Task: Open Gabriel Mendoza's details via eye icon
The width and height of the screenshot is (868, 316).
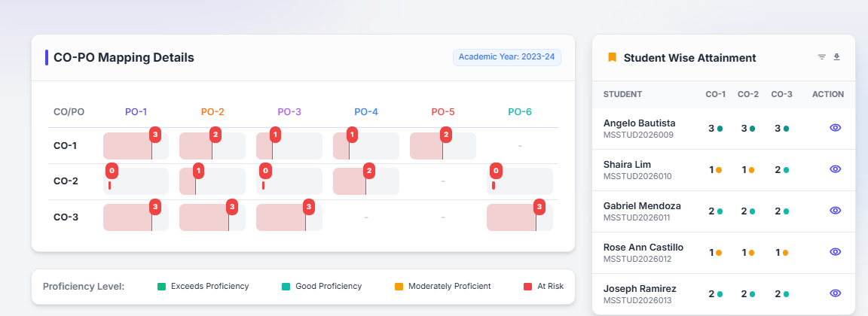Action: coord(835,211)
